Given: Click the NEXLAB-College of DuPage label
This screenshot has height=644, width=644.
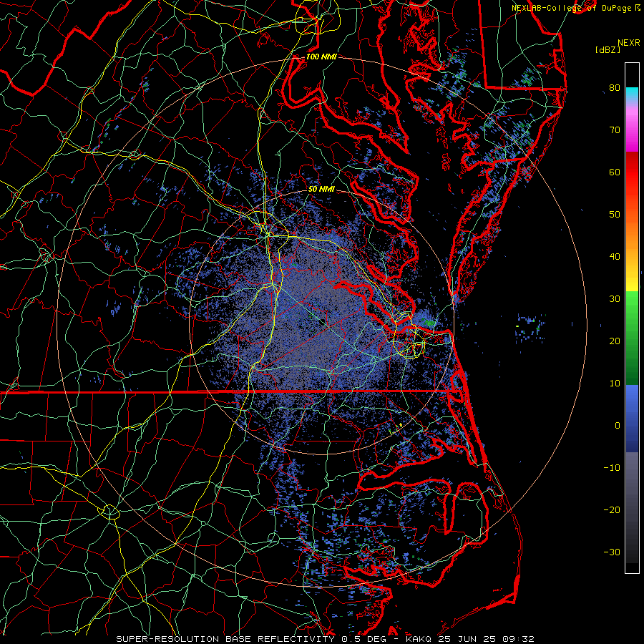Looking at the screenshot, I should [x=571, y=8].
